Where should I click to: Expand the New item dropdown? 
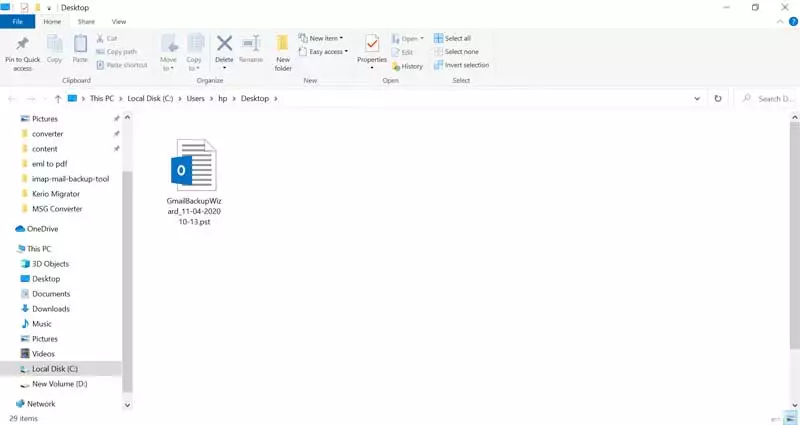pos(325,38)
